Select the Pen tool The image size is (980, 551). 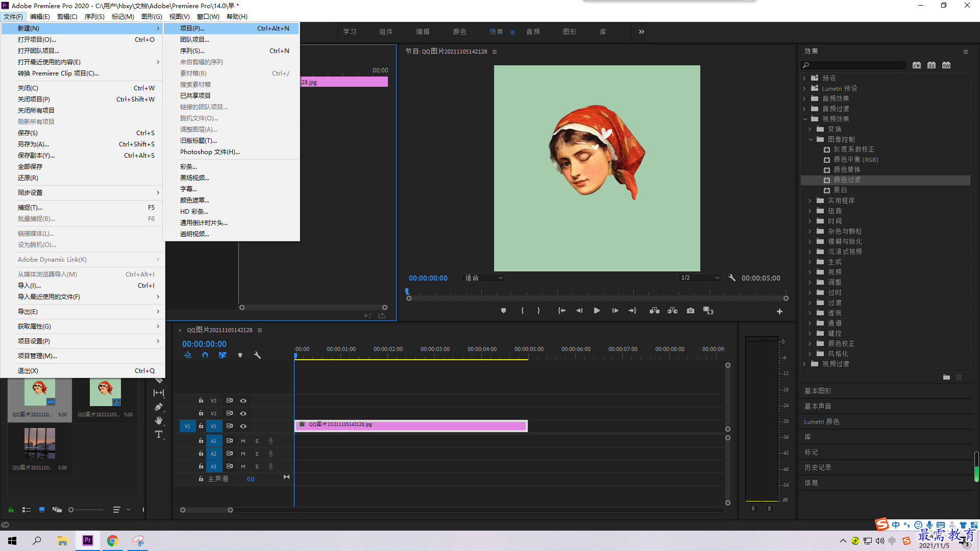click(159, 407)
